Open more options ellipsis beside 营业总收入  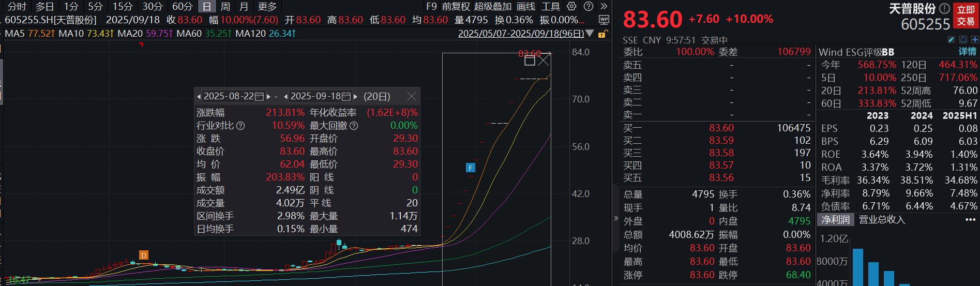click(970, 220)
